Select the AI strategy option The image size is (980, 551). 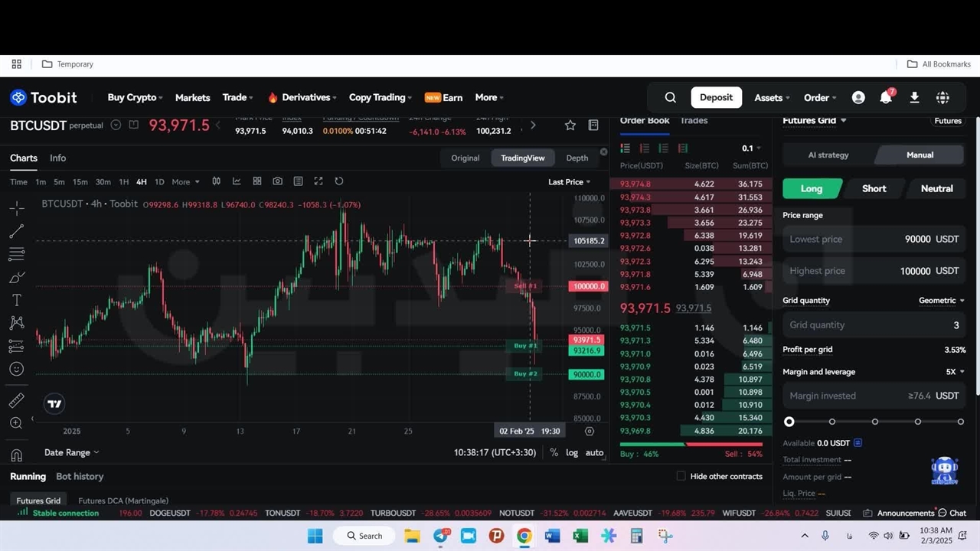click(828, 155)
